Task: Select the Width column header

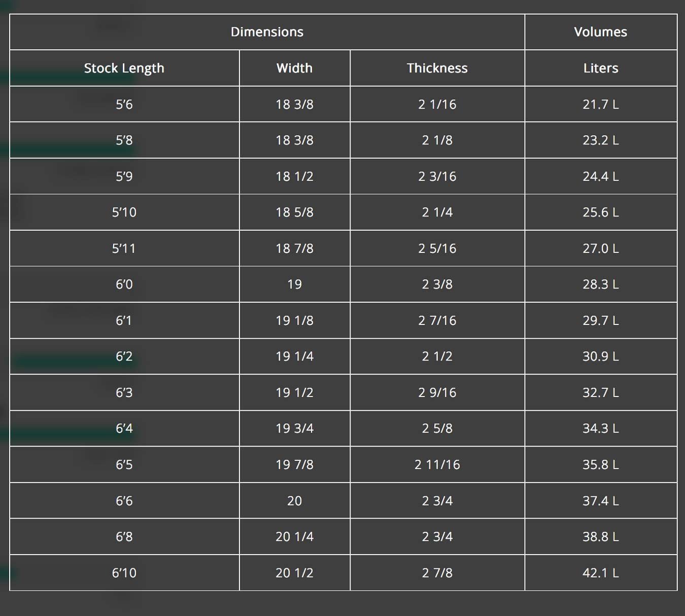Action: [294, 68]
